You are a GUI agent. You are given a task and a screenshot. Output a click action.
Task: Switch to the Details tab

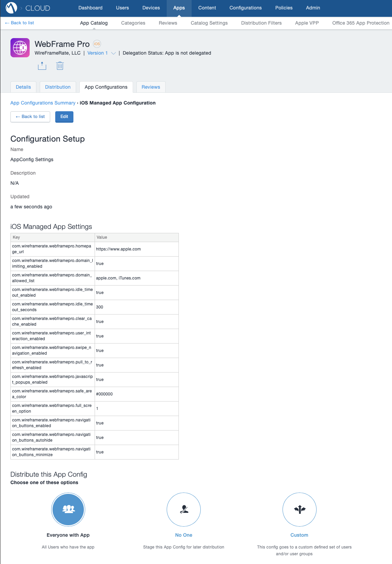coord(23,87)
